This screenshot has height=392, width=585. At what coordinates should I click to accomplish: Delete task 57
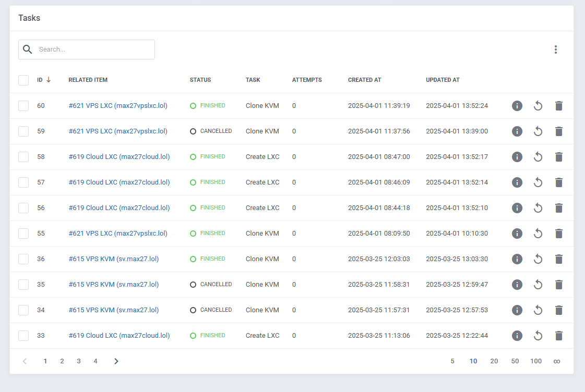(x=558, y=182)
